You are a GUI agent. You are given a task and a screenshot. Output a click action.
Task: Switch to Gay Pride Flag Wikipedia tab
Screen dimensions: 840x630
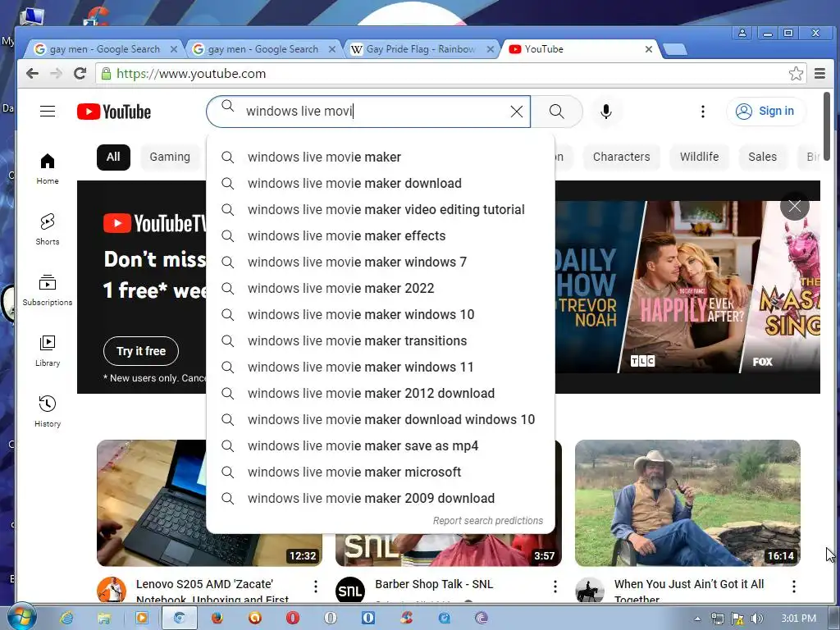click(x=419, y=49)
